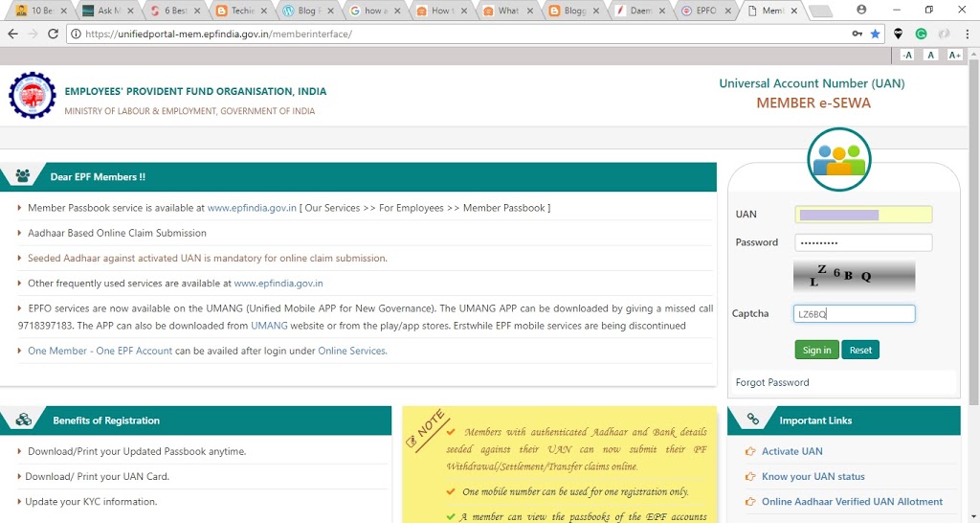Click the address bar URL

219,34
